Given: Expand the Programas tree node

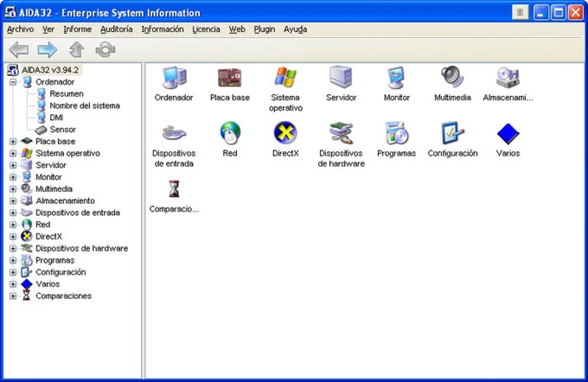Looking at the screenshot, I should coord(13,260).
